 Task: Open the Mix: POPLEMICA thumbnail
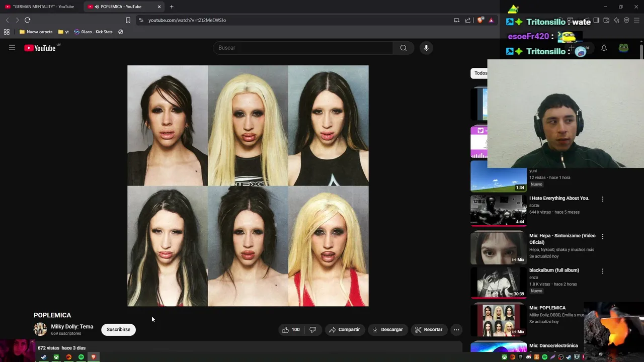tap(499, 320)
